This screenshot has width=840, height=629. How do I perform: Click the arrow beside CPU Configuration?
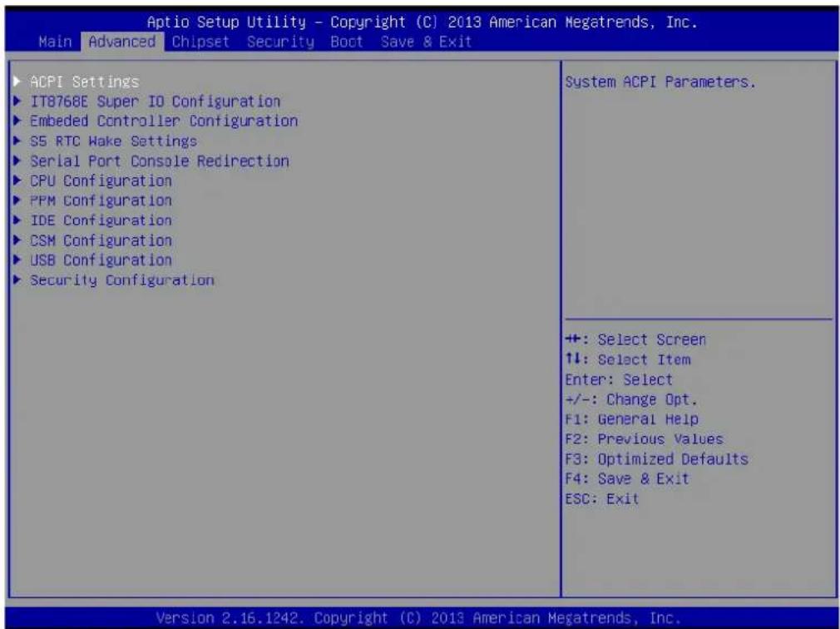coord(17,181)
